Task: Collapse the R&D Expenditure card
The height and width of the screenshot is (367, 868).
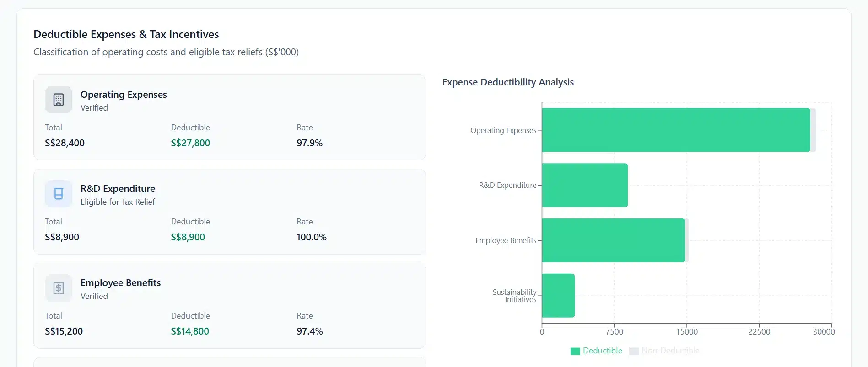Action: [230, 211]
